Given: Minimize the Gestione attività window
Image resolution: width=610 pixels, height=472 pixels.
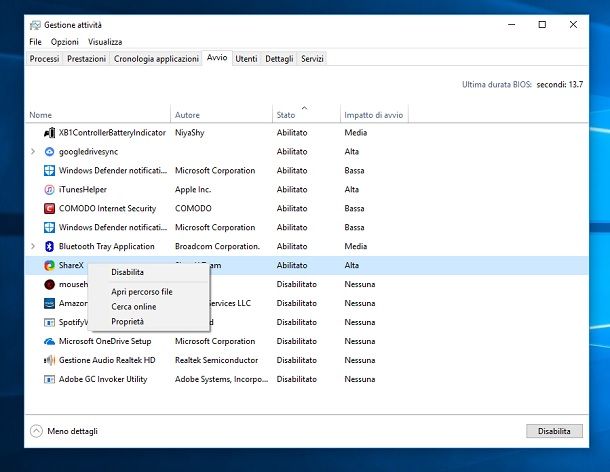Looking at the screenshot, I should 512,25.
